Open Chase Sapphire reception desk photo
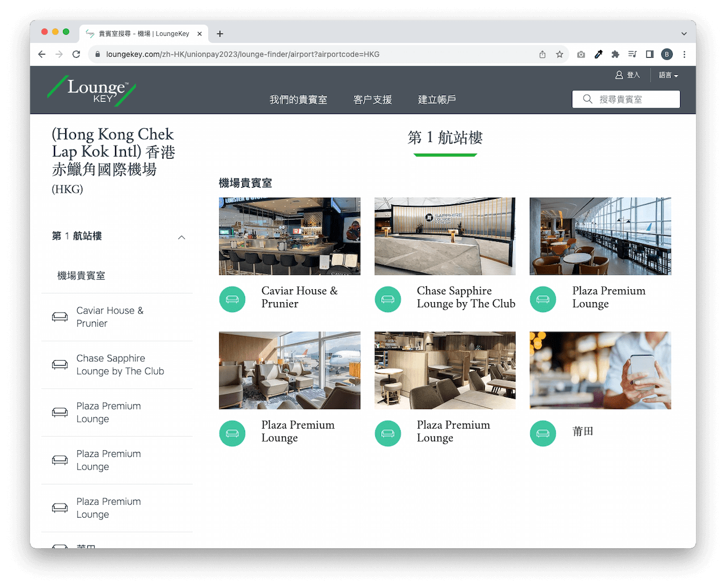This screenshot has width=726, height=588. tap(445, 236)
